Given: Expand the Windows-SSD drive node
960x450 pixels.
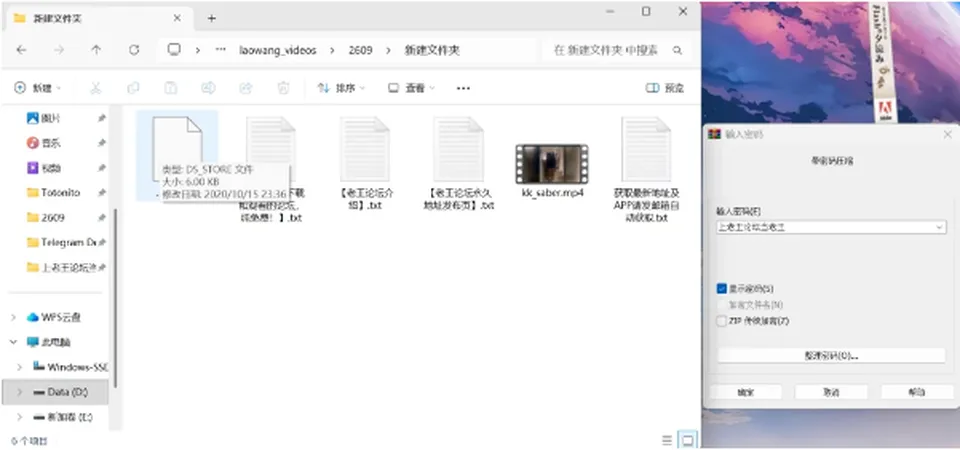Looking at the screenshot, I should (19, 367).
